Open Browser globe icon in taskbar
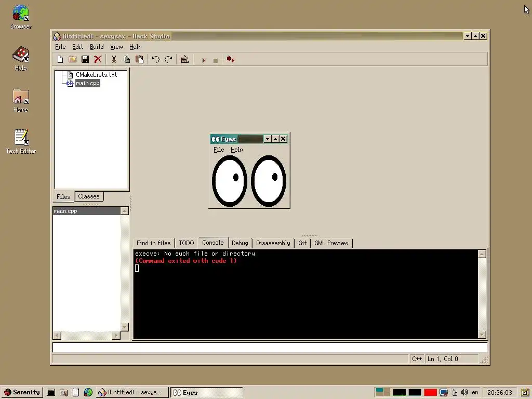 [x=88, y=392]
